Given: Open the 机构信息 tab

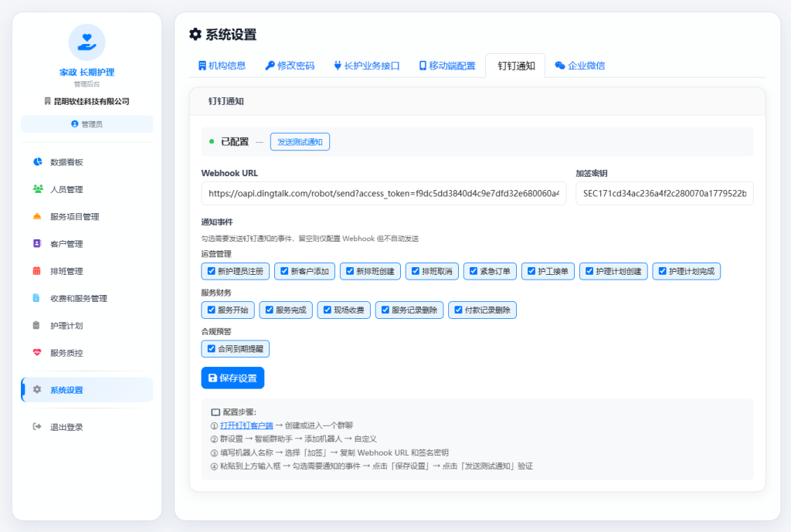Looking at the screenshot, I should click(x=222, y=66).
